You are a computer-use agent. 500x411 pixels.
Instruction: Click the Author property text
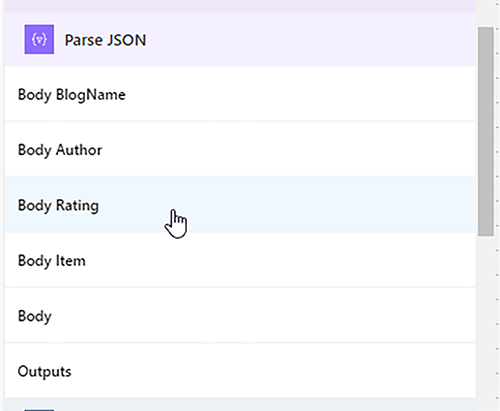pyautogui.click(x=79, y=150)
